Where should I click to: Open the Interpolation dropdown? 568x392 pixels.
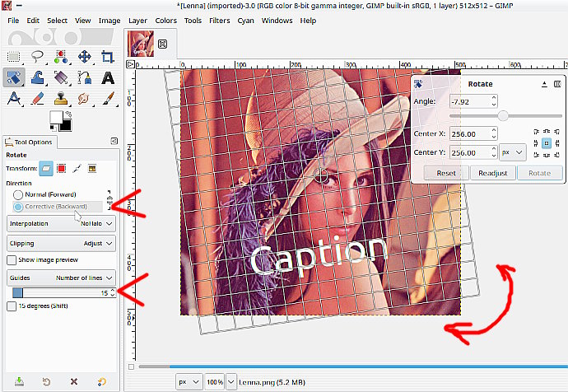pyautogui.click(x=61, y=223)
